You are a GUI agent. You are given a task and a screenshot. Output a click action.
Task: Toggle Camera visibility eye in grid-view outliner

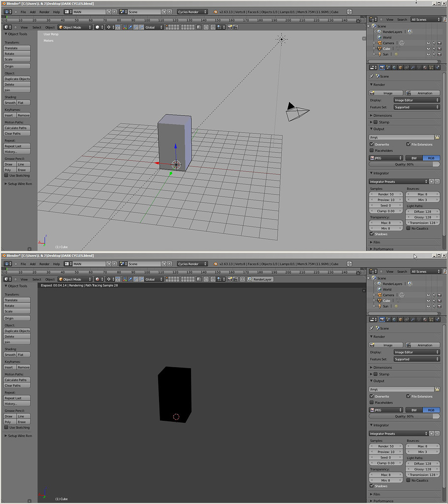point(428,43)
